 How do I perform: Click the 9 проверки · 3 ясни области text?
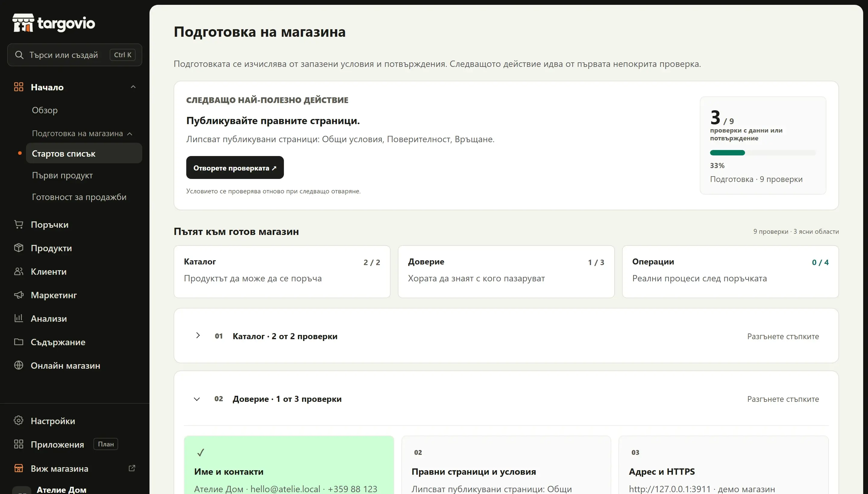[796, 231]
